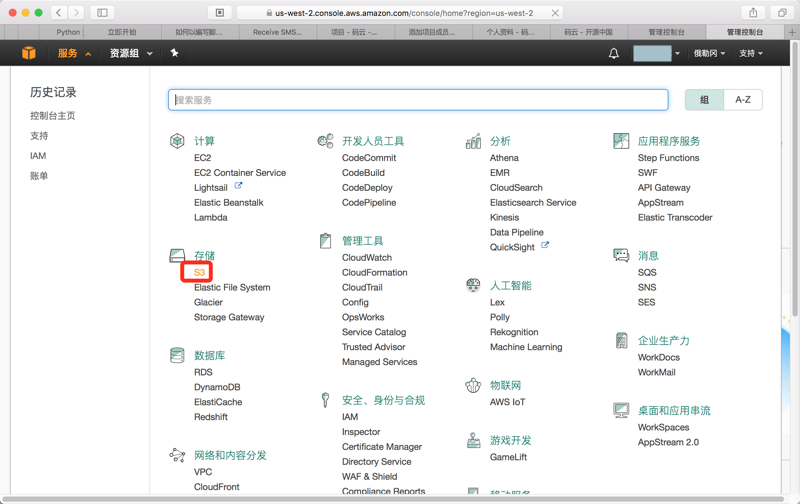Screen dimensions: 800x504
Task: Click the QuickSight external link icon
Action: pyautogui.click(x=545, y=245)
